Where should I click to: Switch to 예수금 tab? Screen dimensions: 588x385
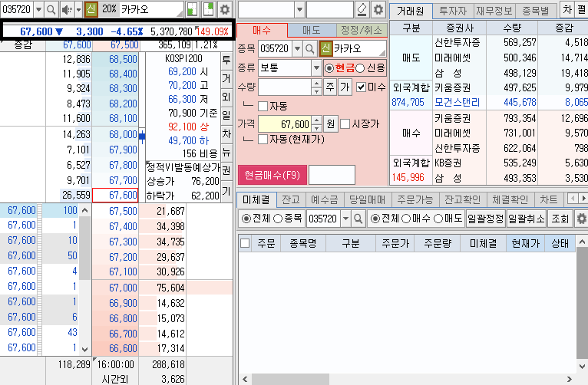click(325, 199)
